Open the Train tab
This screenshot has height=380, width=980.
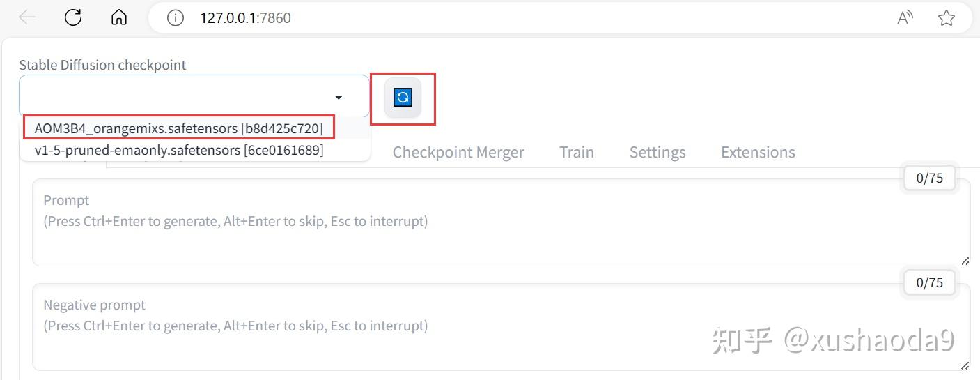click(577, 152)
